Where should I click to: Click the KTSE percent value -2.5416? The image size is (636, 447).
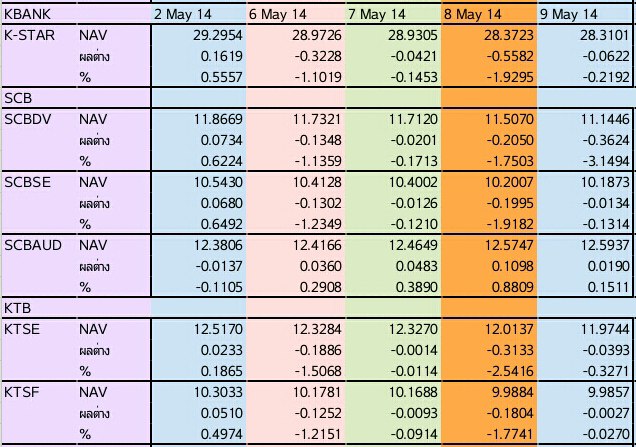[x=507, y=369]
